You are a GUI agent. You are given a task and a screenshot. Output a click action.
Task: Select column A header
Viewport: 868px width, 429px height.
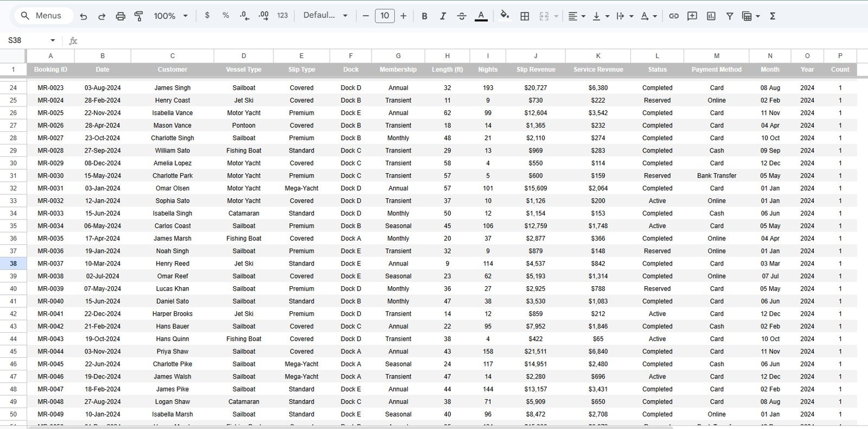pyautogui.click(x=50, y=55)
